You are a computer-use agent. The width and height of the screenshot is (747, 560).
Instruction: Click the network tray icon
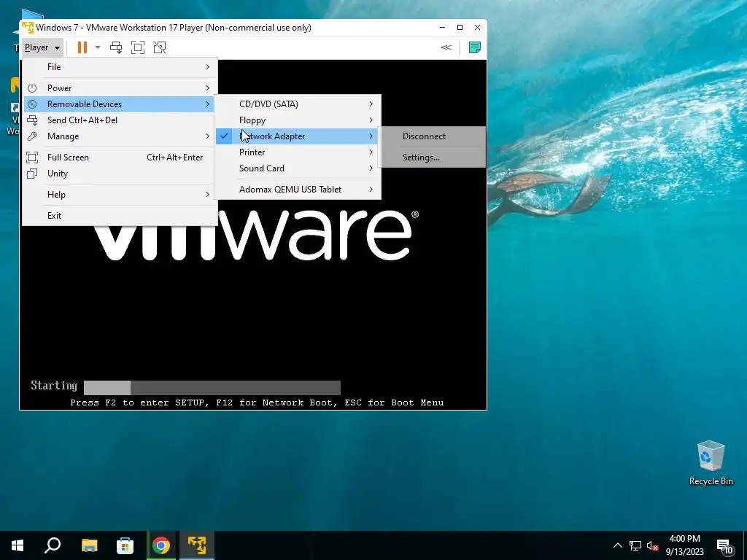[x=635, y=545]
